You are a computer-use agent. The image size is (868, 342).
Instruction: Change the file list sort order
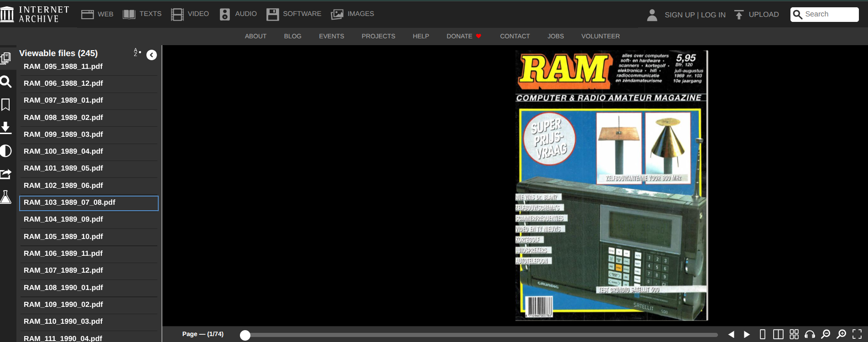[137, 52]
